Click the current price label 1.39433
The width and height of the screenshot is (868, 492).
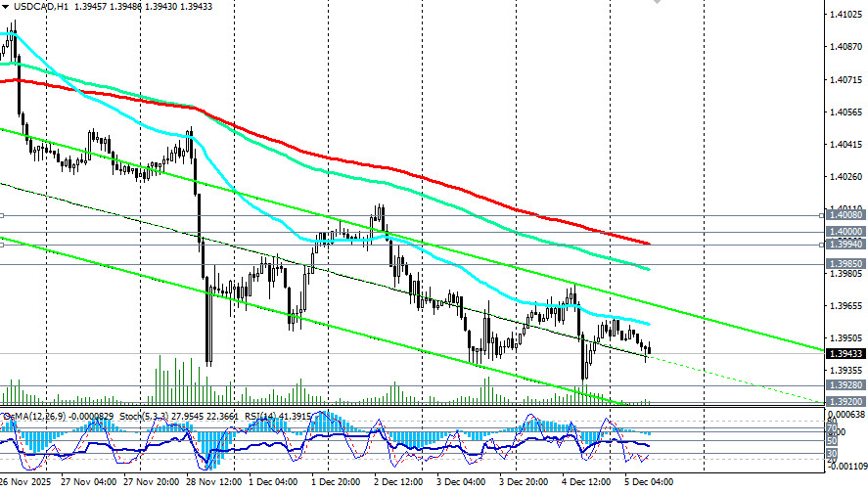845,354
